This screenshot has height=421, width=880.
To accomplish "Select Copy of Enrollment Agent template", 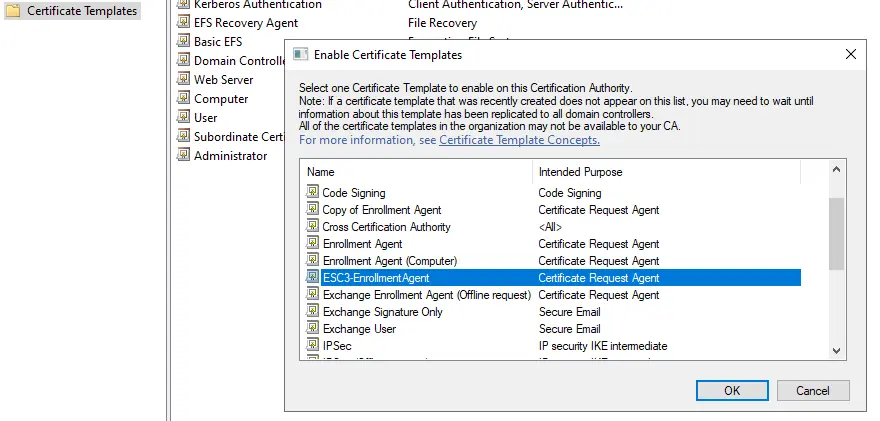I will (381, 210).
